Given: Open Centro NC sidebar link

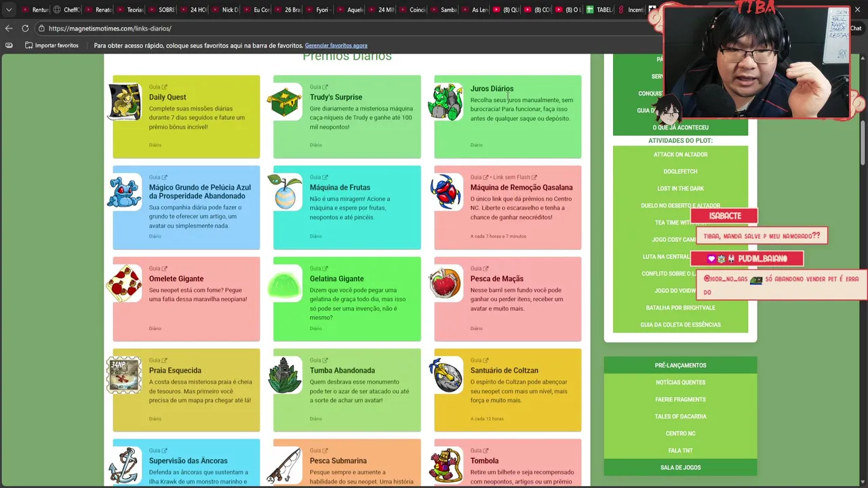Looking at the screenshot, I should [680, 433].
